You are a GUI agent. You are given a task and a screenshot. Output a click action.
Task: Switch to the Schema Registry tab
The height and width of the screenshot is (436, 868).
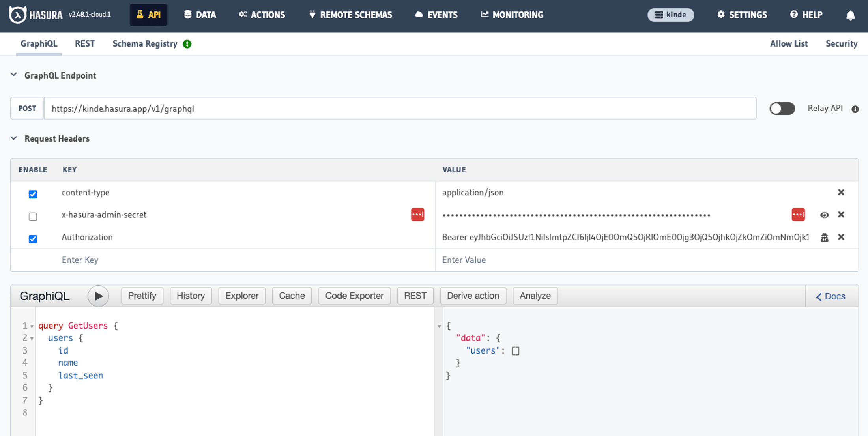tap(145, 43)
